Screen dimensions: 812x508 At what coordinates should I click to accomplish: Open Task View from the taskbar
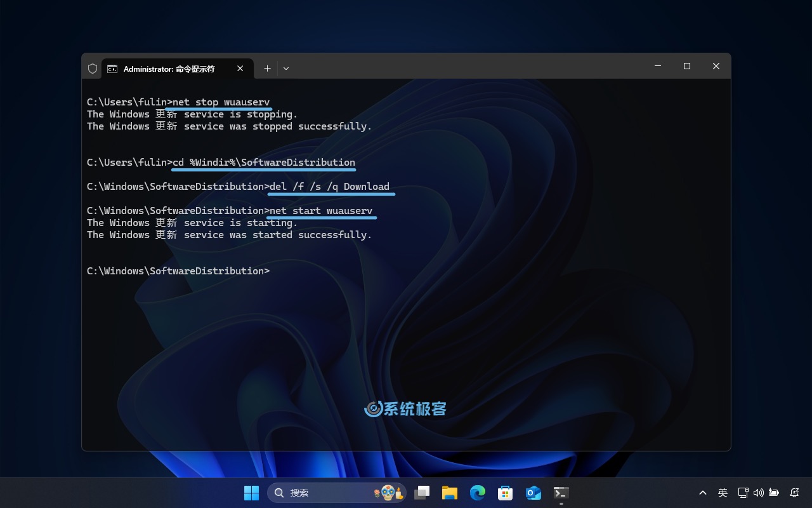[421, 492]
